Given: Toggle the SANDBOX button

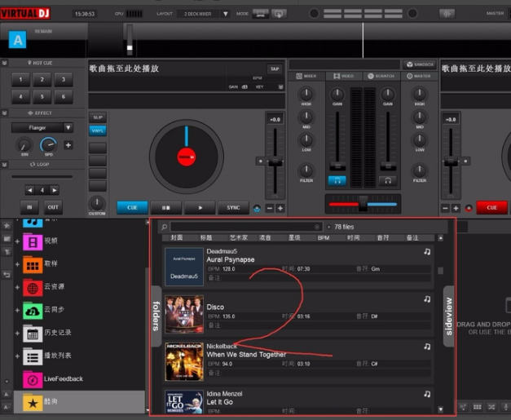Looking at the screenshot, I should pos(420,64).
